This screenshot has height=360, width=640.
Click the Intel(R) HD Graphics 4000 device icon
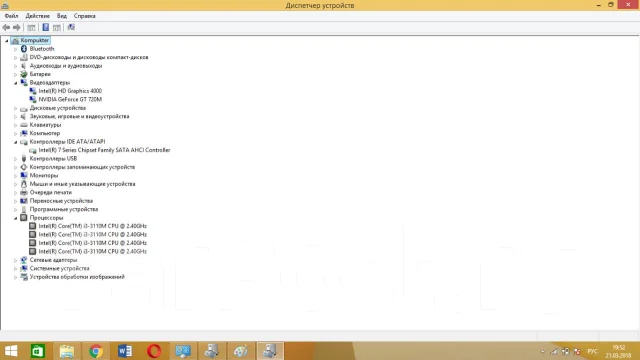33,91
